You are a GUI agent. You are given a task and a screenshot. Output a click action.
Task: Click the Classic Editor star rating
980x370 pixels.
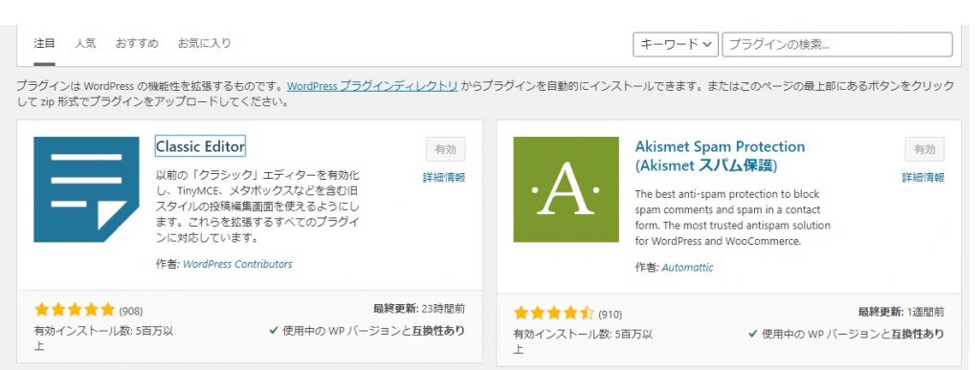click(x=75, y=310)
